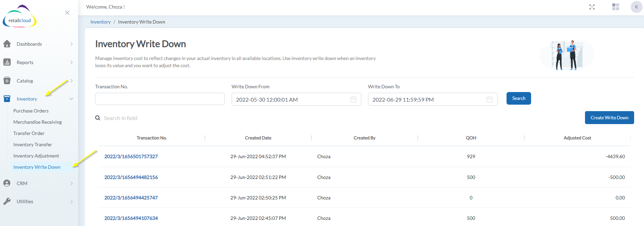Close the sidebar with the X icon
This screenshot has height=226, width=644.
pyautogui.click(x=67, y=13)
